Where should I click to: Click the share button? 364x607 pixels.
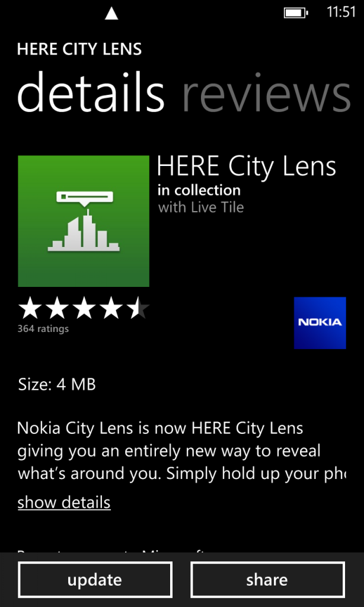[267, 580]
